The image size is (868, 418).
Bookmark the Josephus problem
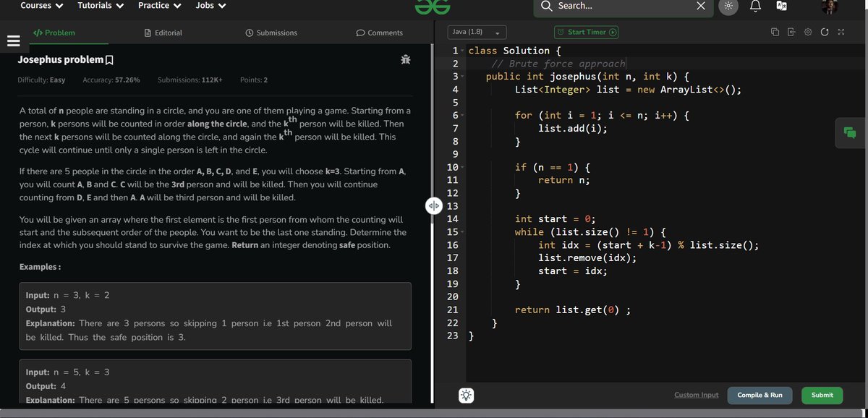click(x=109, y=59)
